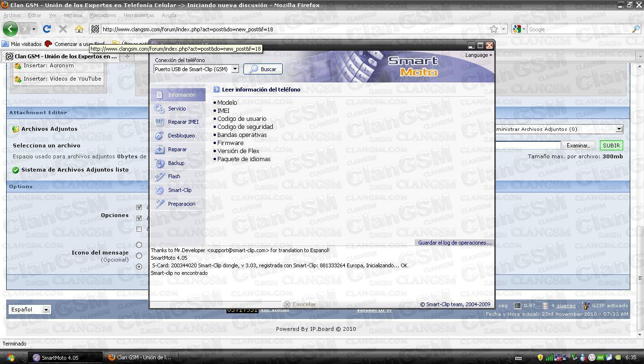Open the Español language selector

29,309
